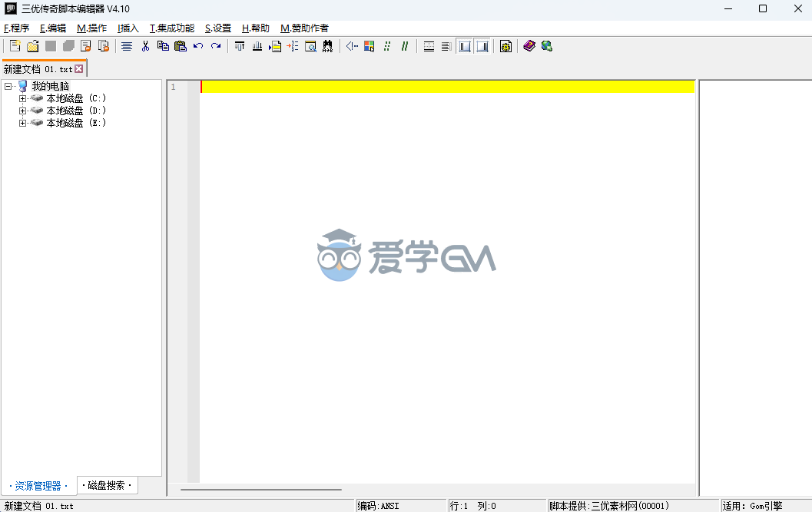
Task: Toggle the right side panel button
Action: 482,46
